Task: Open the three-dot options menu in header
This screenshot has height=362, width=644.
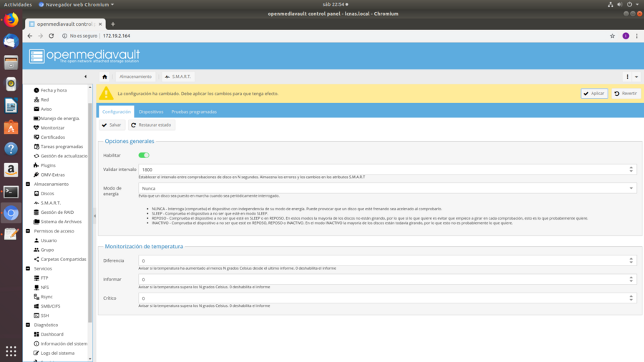Action: 628,77
